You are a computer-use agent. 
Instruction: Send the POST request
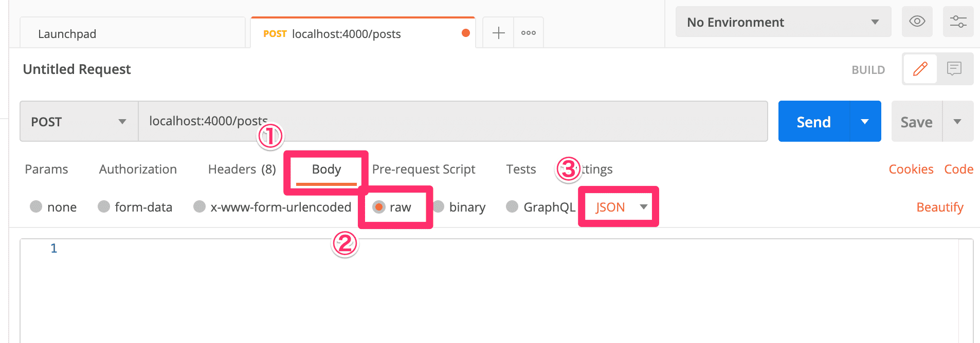click(814, 121)
